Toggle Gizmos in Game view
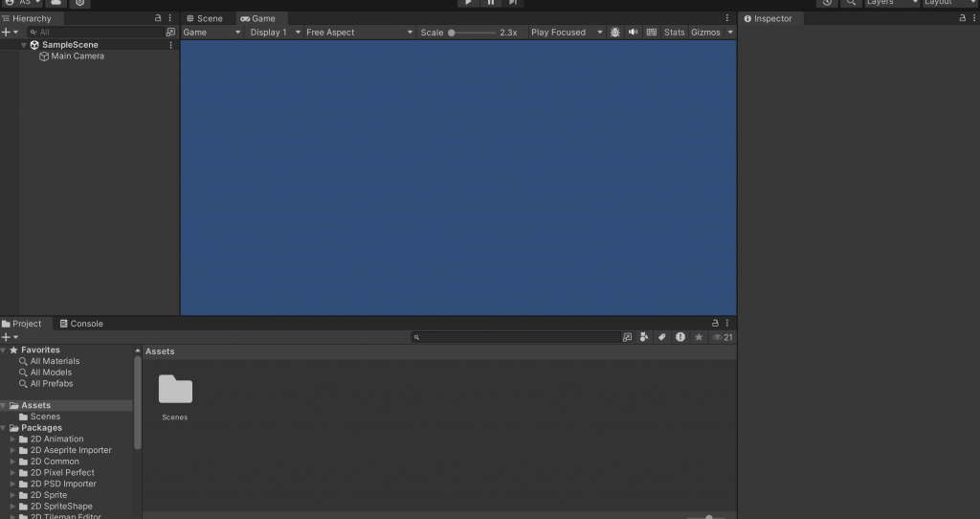The height and width of the screenshot is (519, 980). point(705,32)
